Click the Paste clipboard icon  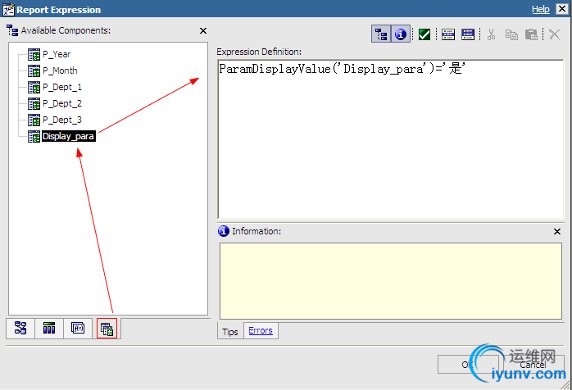[x=531, y=35]
